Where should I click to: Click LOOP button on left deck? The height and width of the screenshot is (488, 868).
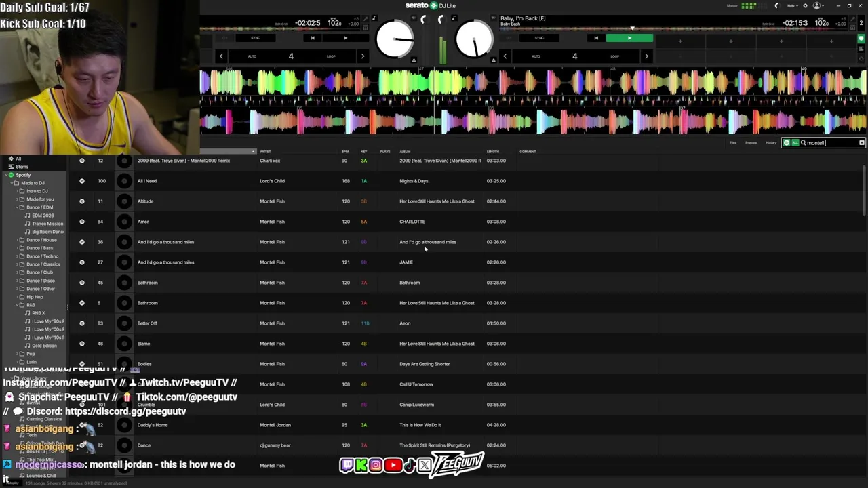point(331,56)
